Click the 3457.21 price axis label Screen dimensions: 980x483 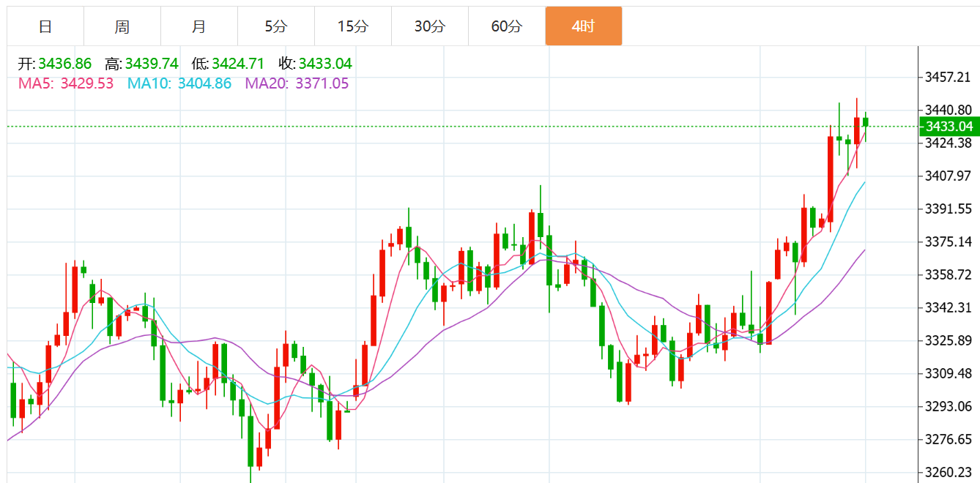point(949,77)
